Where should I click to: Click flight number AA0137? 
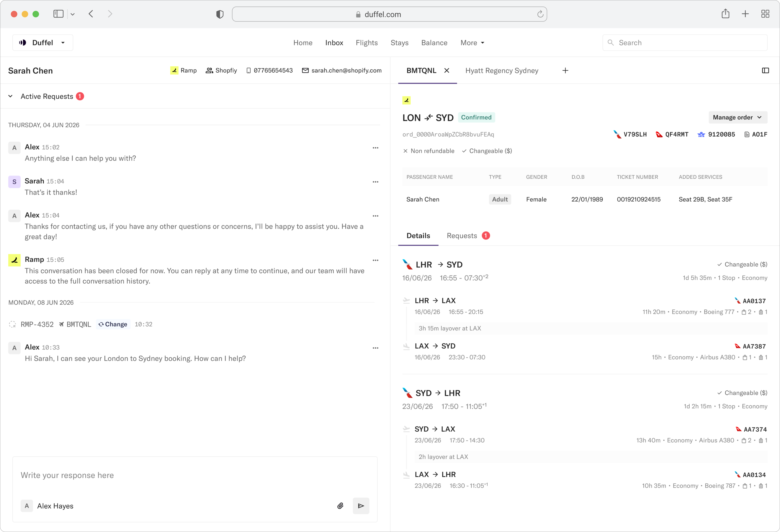click(754, 301)
